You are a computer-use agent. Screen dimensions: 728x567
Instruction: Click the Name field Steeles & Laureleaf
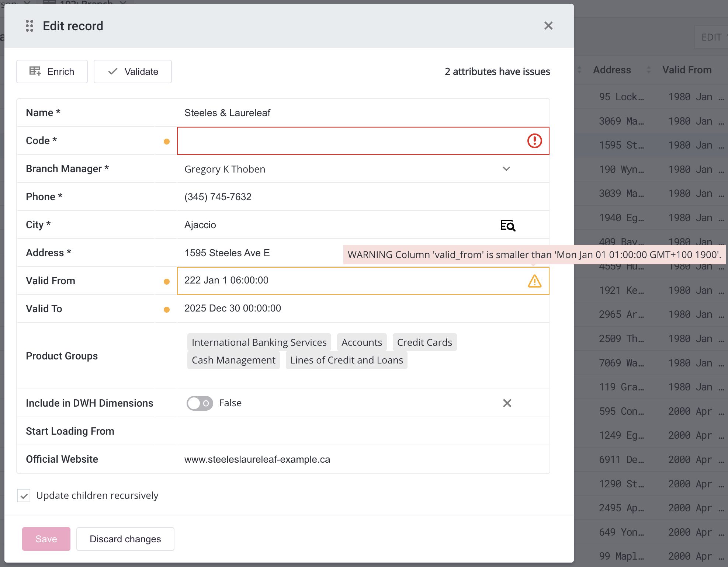(x=228, y=113)
